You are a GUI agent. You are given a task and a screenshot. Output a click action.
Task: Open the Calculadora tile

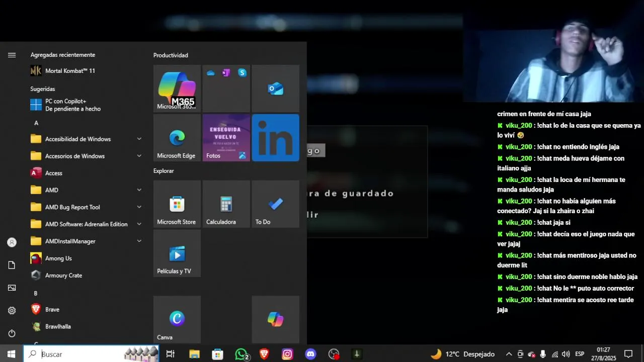tap(226, 204)
